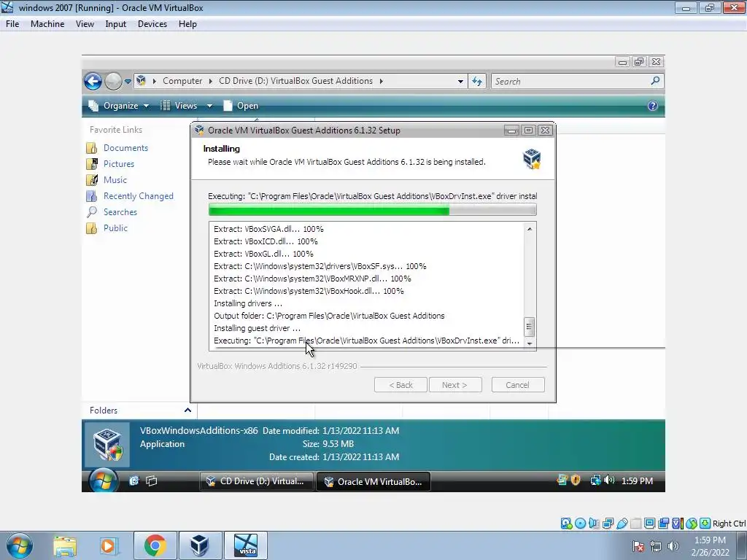This screenshot has height=560, width=747.
Task: Open the VirtualBox Machine menu
Action: tap(47, 24)
